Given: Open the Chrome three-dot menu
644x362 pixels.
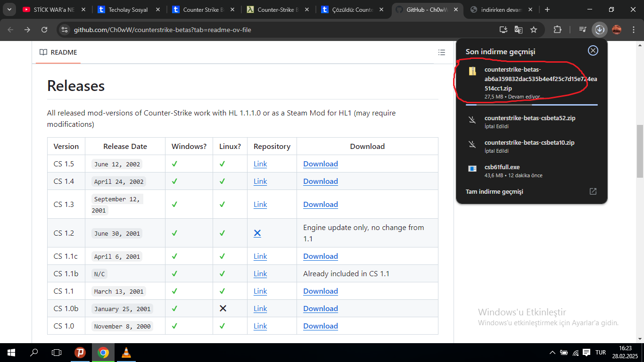Looking at the screenshot, I should click(633, 30).
